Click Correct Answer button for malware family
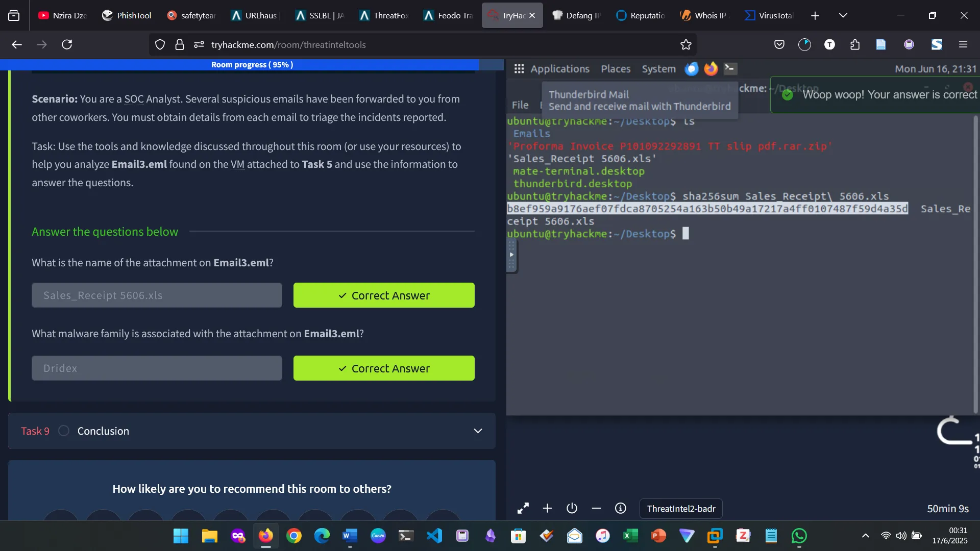Viewport: 980px width, 551px height. point(384,368)
